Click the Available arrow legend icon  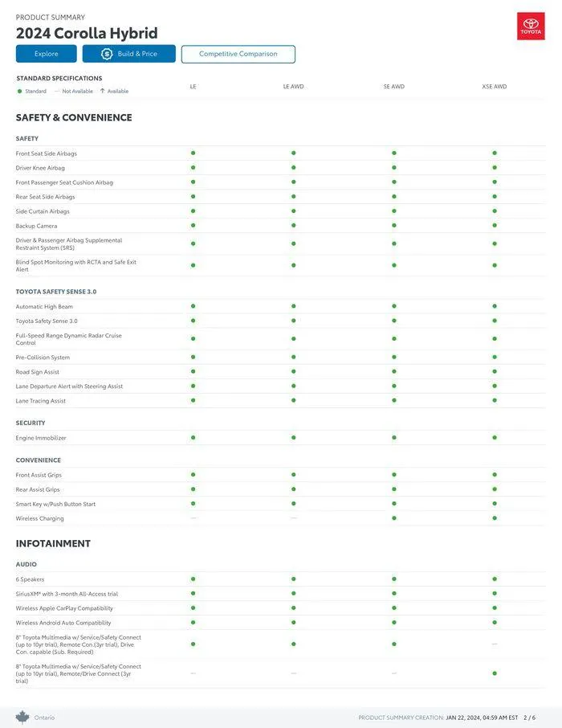point(102,91)
